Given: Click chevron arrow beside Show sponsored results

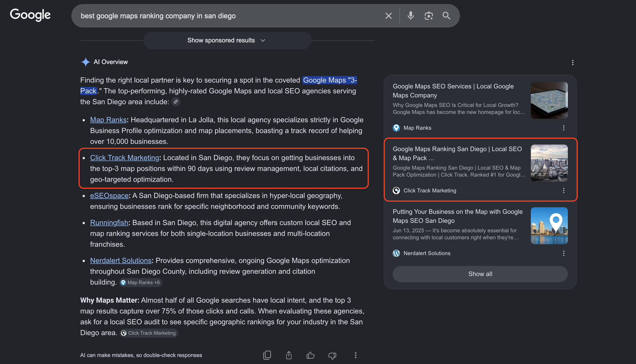Looking at the screenshot, I should tap(263, 41).
